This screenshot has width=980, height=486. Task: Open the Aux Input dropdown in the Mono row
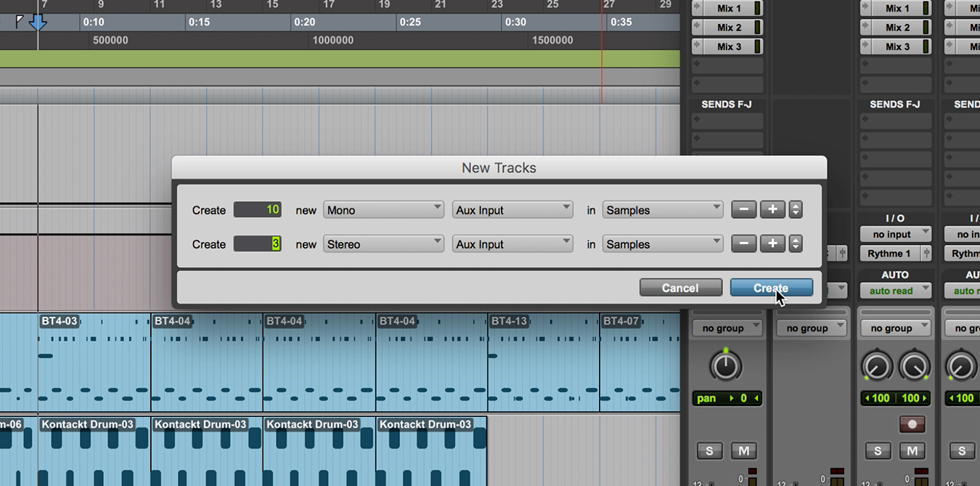(x=513, y=210)
